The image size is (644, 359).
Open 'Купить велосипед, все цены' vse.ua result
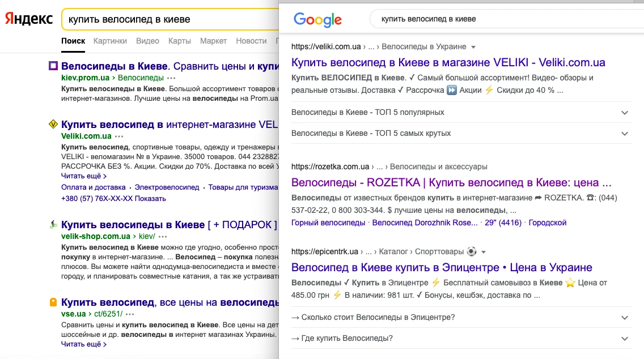coord(170,302)
